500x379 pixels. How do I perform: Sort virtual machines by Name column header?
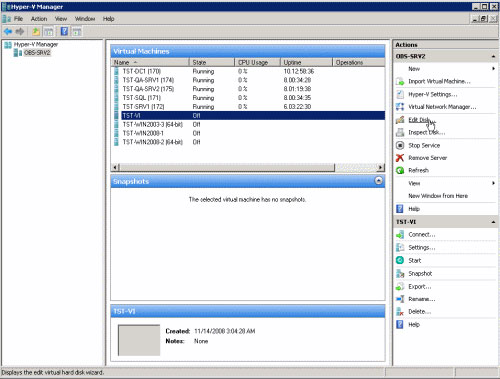coord(150,62)
